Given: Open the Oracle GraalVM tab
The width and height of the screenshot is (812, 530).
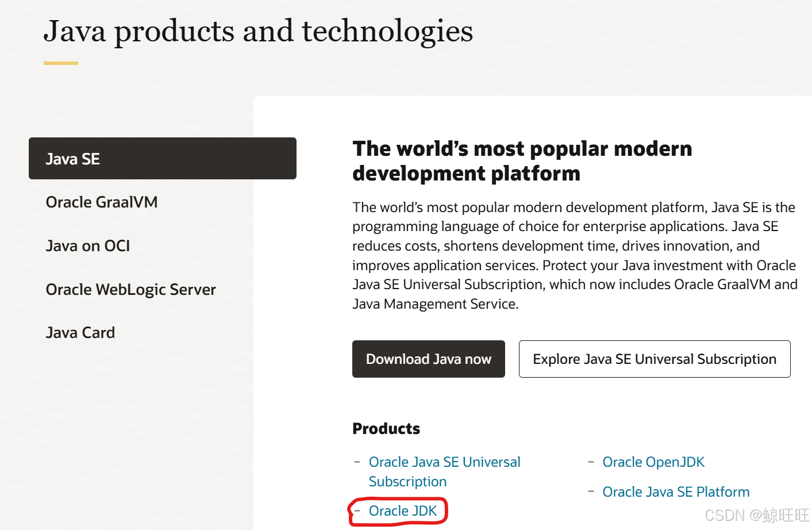Looking at the screenshot, I should point(102,202).
